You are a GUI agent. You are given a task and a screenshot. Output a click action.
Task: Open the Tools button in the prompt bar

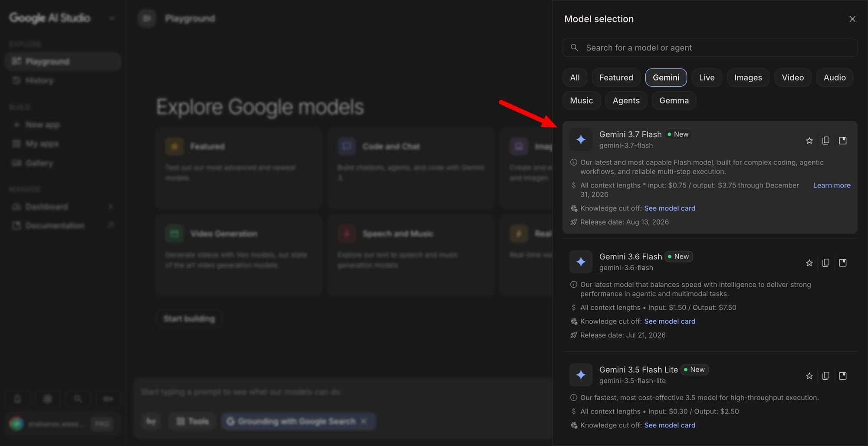[x=193, y=421]
